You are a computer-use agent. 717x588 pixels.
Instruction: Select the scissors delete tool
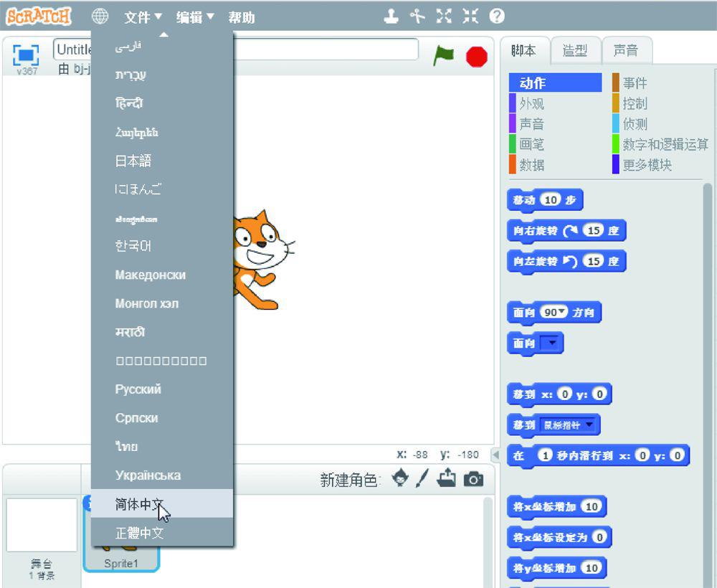[x=417, y=16]
